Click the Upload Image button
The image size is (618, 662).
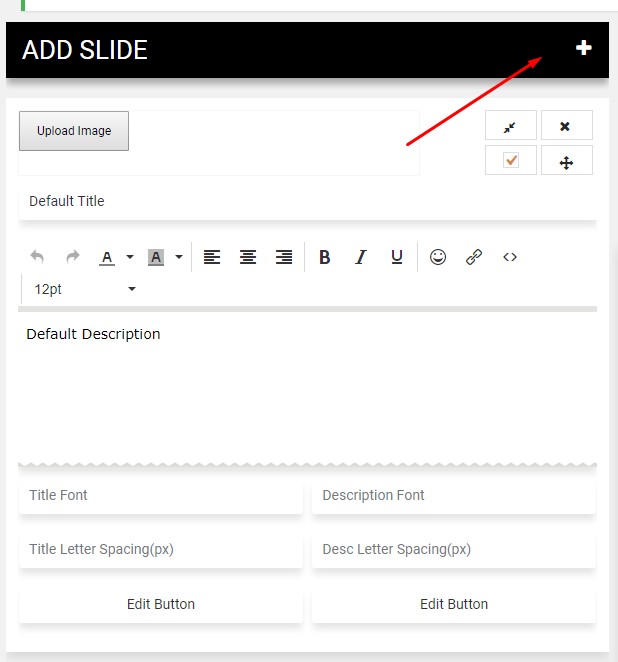pyautogui.click(x=74, y=131)
